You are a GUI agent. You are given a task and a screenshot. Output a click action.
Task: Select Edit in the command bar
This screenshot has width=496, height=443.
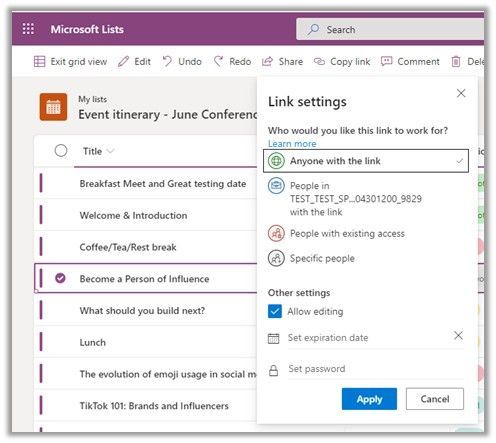(134, 61)
